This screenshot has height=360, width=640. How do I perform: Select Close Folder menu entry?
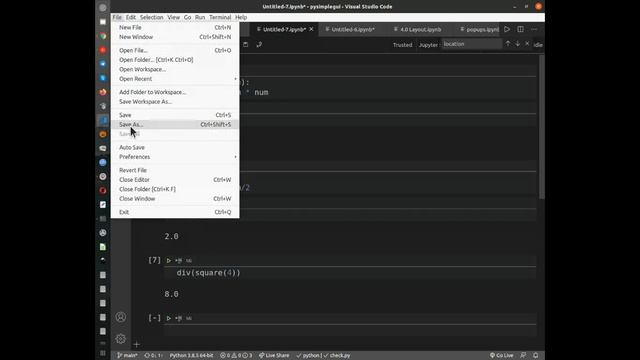point(175,189)
